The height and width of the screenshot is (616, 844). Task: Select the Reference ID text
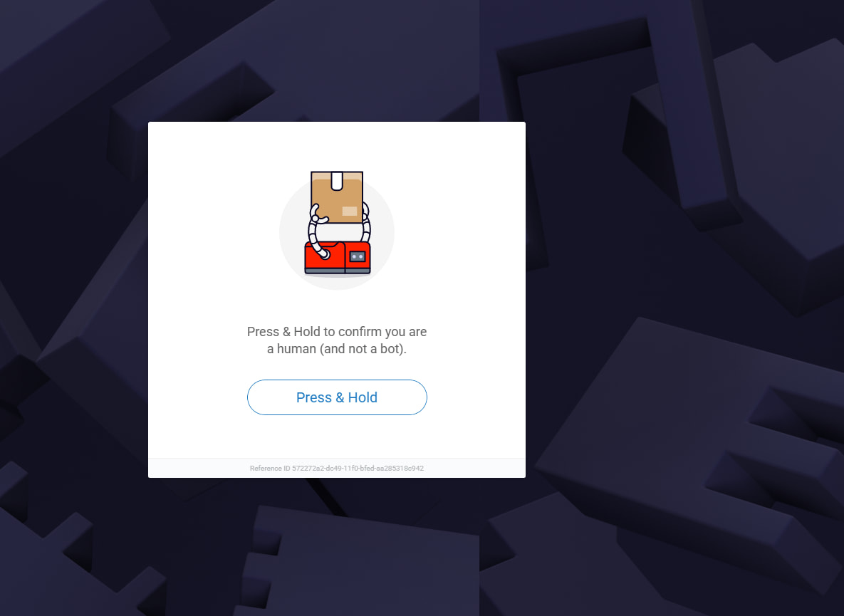click(337, 468)
